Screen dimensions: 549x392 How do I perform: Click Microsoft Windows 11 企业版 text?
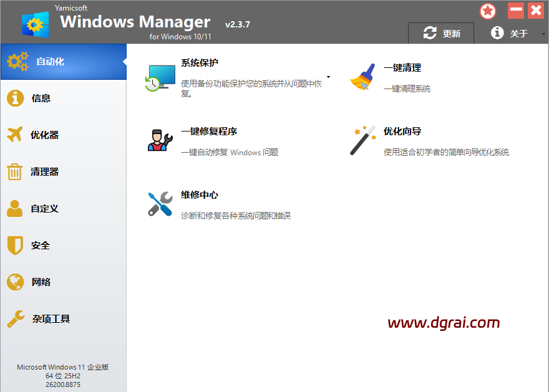pos(63,367)
